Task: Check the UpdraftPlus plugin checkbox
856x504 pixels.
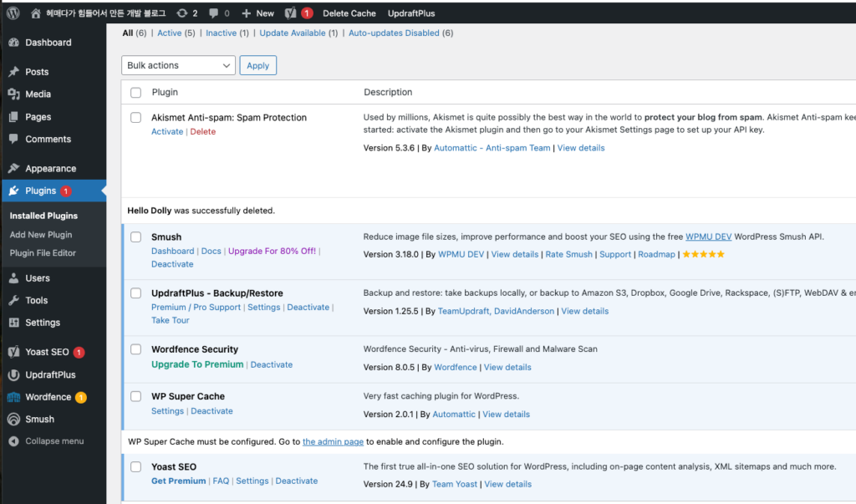Action: [136, 293]
